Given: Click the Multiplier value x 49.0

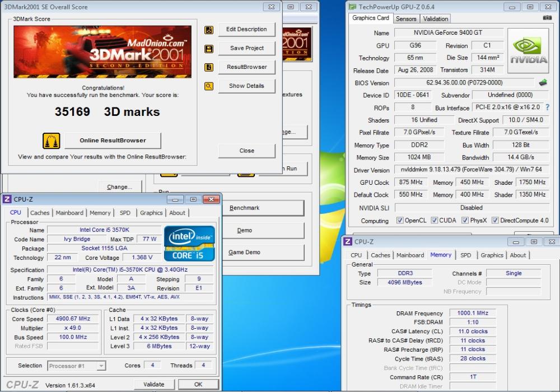Looking at the screenshot, I should click(73, 328).
